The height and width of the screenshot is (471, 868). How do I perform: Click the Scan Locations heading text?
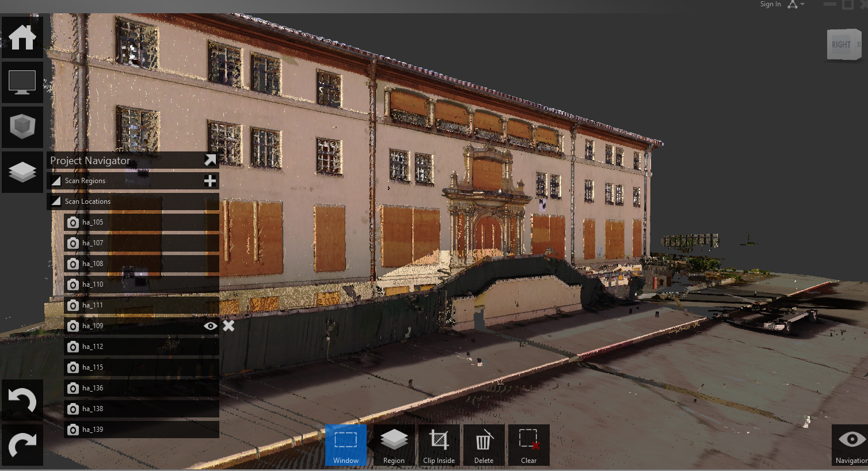tap(87, 202)
